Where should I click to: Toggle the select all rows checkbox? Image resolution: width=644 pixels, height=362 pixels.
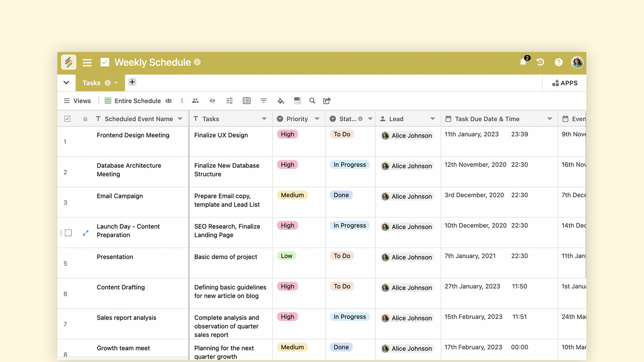(x=67, y=119)
